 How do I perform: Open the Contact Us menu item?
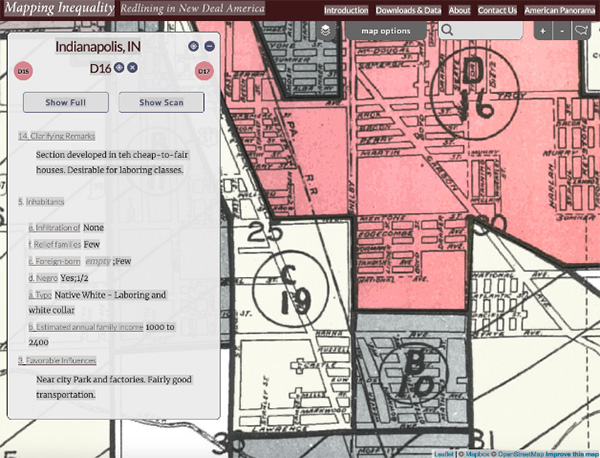(x=497, y=10)
